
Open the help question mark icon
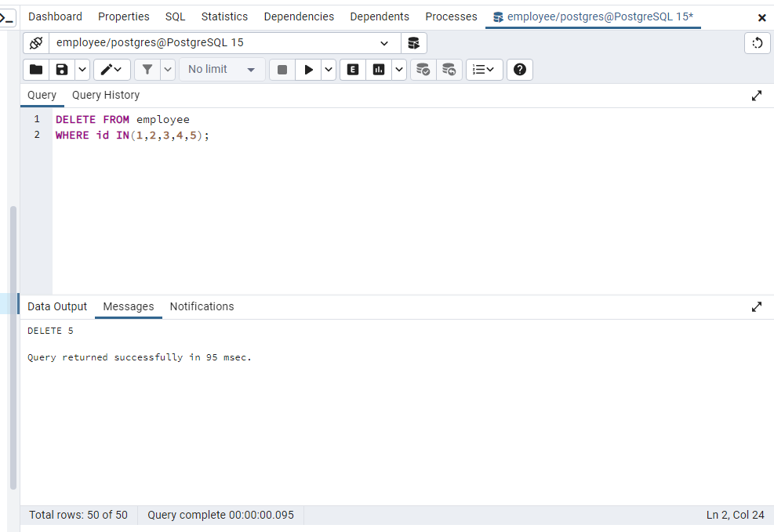coord(520,70)
